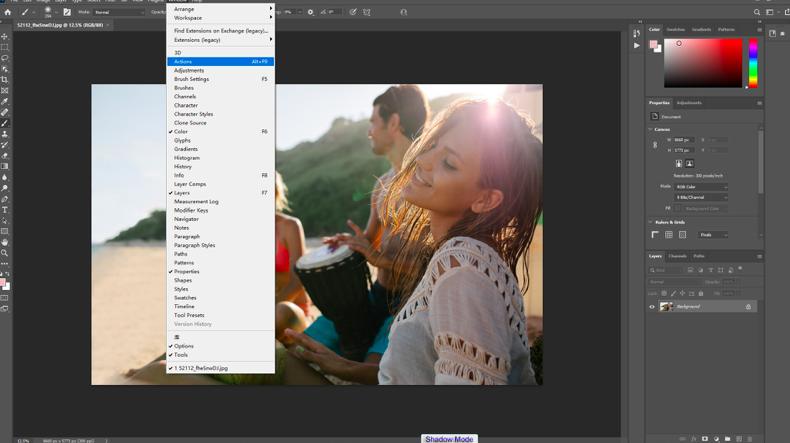The image size is (790, 443).
Task: Click landscape orientation icon in Canvas section
Action: [x=689, y=163]
